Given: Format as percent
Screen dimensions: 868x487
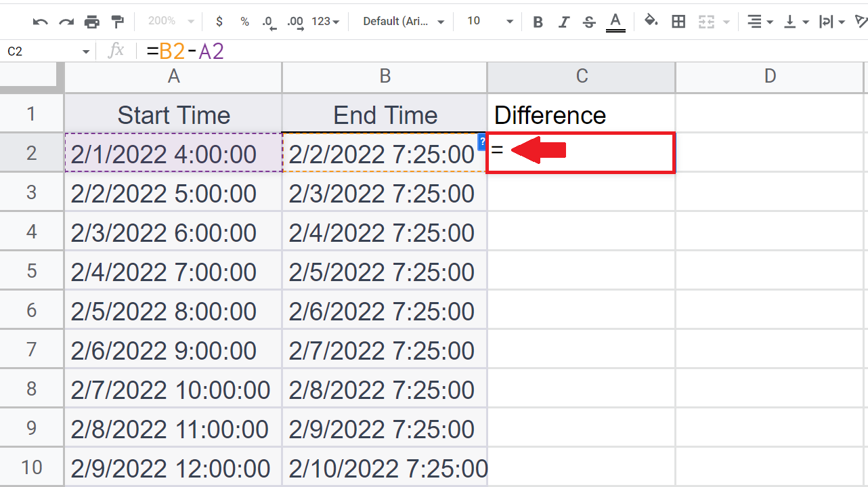Looking at the screenshot, I should (244, 22).
